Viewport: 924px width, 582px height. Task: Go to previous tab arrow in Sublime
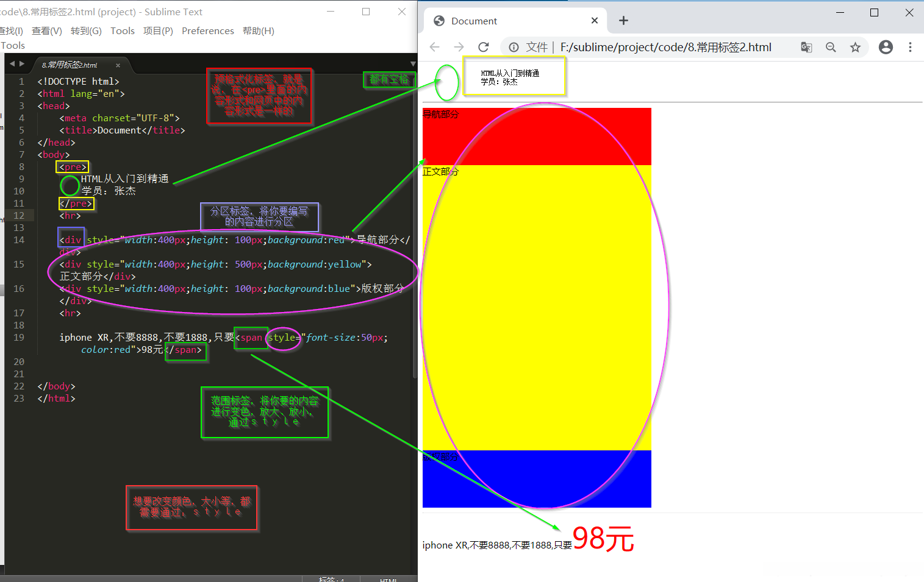(12, 63)
